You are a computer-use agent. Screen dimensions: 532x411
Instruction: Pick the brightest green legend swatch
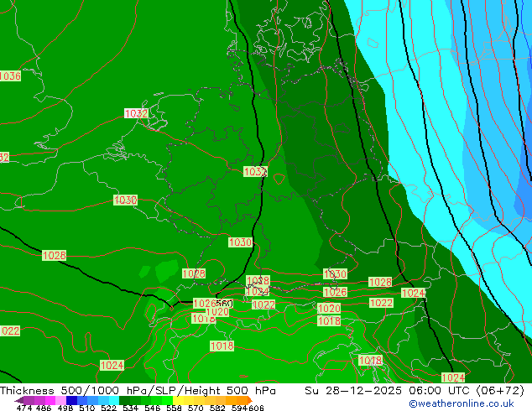(167, 400)
